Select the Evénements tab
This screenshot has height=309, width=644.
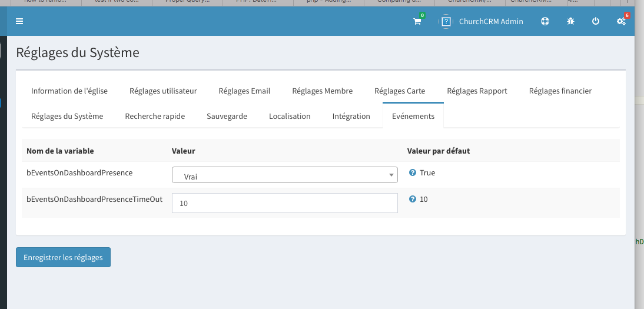pyautogui.click(x=413, y=117)
